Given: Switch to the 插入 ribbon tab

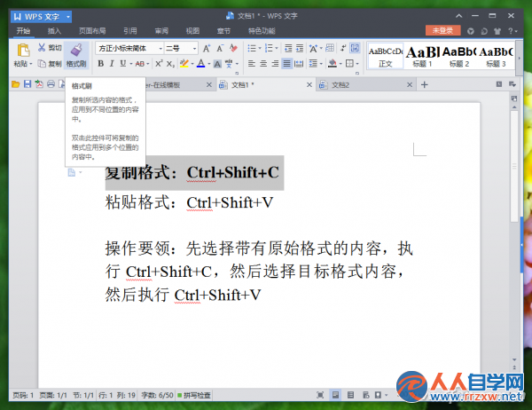Looking at the screenshot, I should coord(54,31).
